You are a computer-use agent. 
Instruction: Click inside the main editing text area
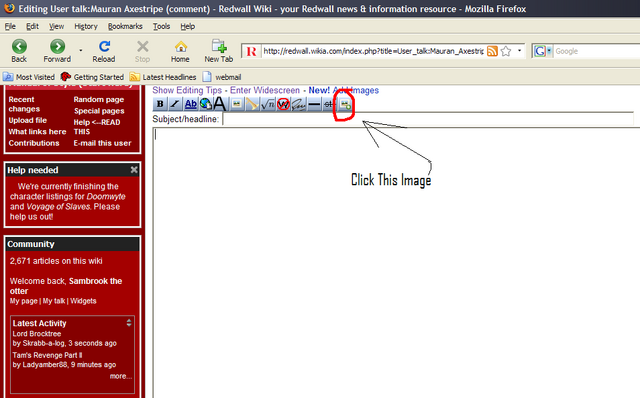396,263
